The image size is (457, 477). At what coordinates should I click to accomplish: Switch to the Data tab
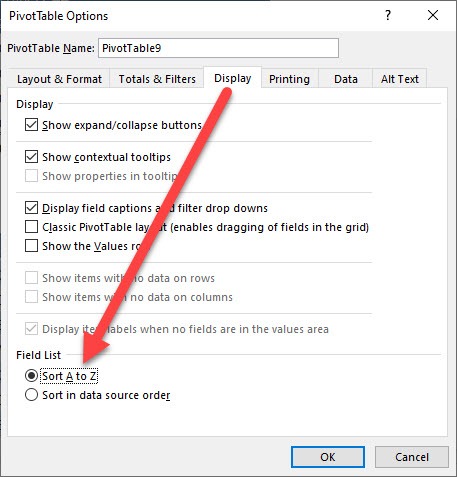click(346, 79)
